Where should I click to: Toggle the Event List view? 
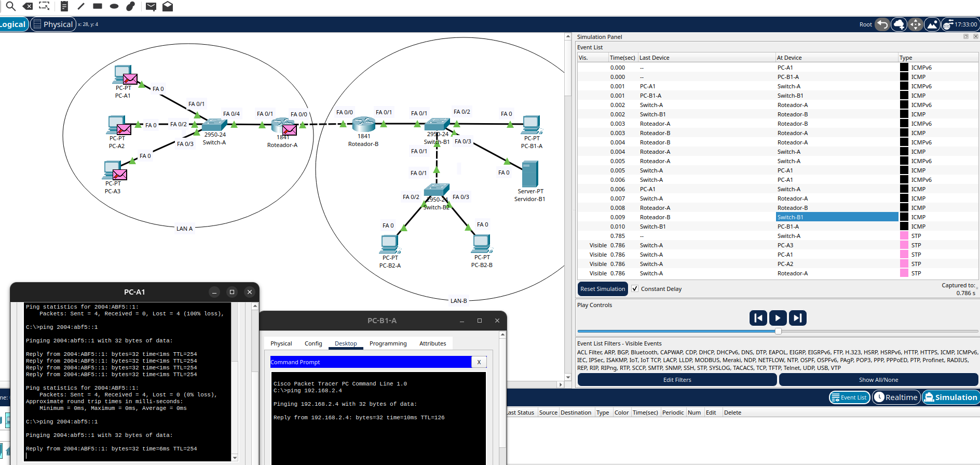click(x=849, y=397)
